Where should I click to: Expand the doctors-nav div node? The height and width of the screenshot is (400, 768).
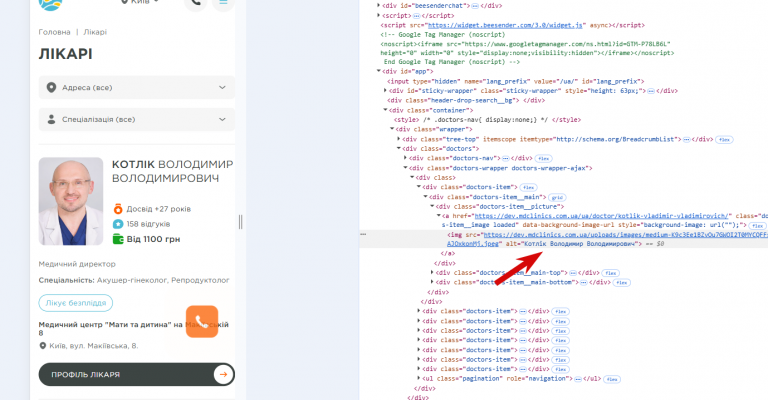(x=406, y=158)
